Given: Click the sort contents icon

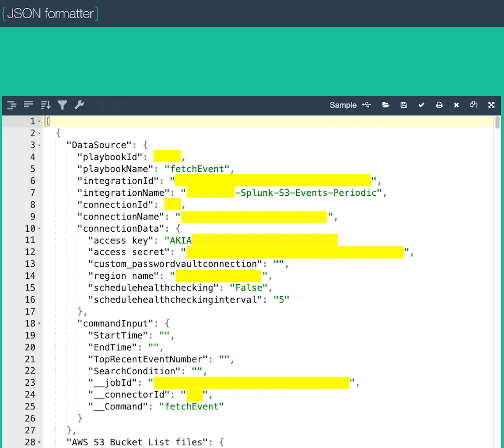Looking at the screenshot, I should [46, 105].
